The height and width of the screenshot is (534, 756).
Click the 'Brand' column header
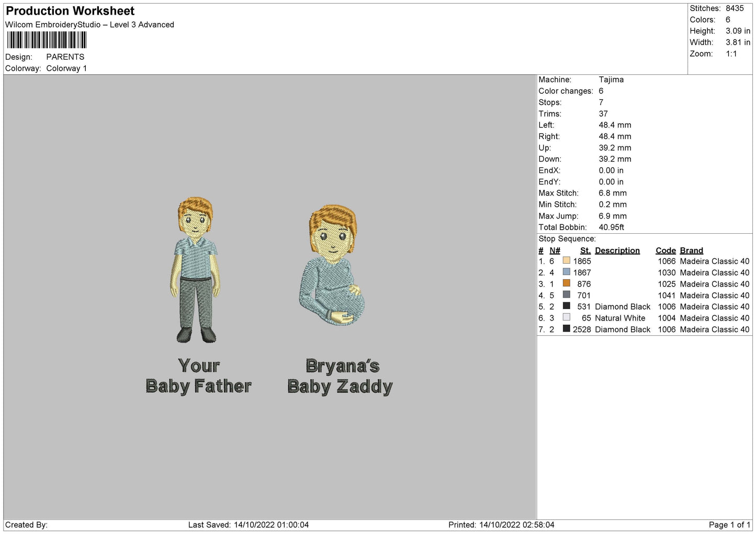pos(692,251)
